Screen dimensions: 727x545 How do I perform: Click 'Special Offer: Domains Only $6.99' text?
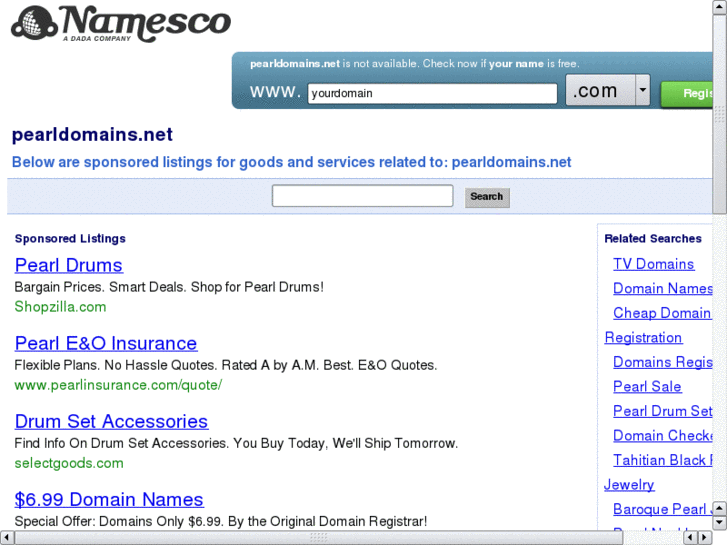point(221,521)
